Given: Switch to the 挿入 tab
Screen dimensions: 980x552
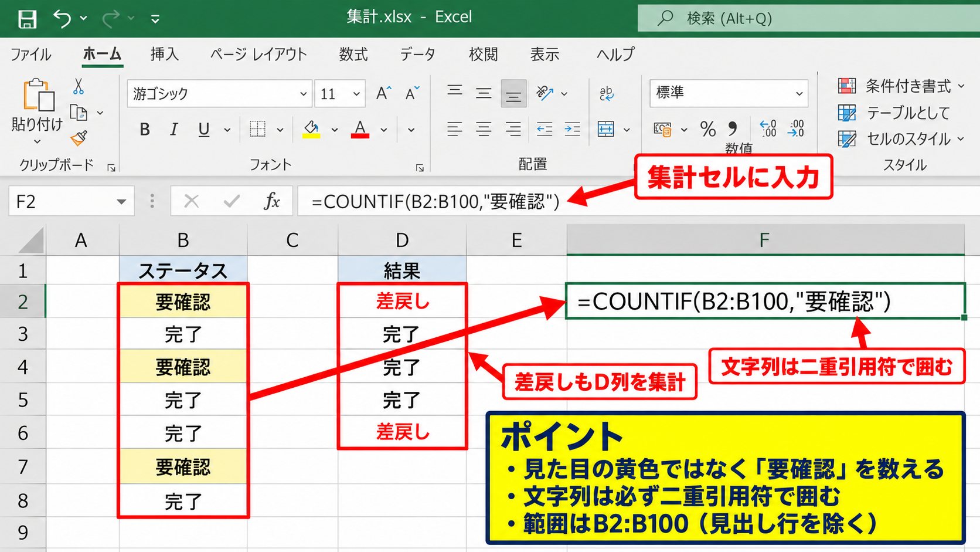Looking at the screenshot, I should point(164,55).
